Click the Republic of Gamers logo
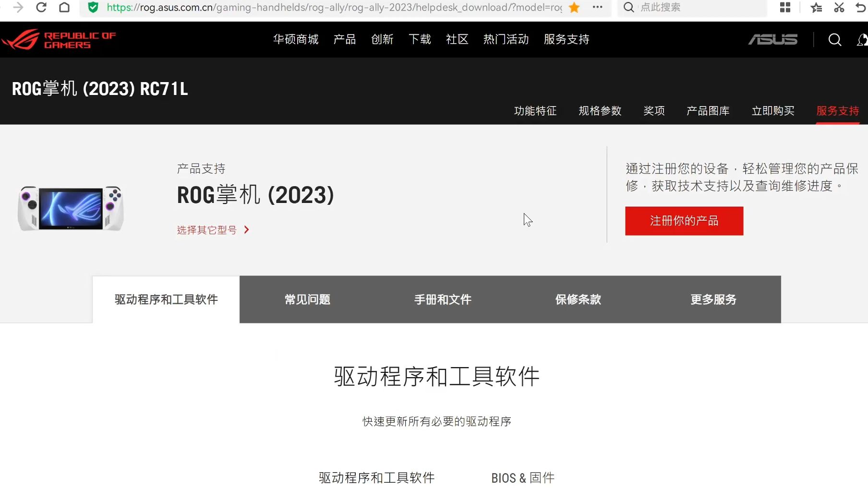The image size is (868, 488). coord(59,40)
